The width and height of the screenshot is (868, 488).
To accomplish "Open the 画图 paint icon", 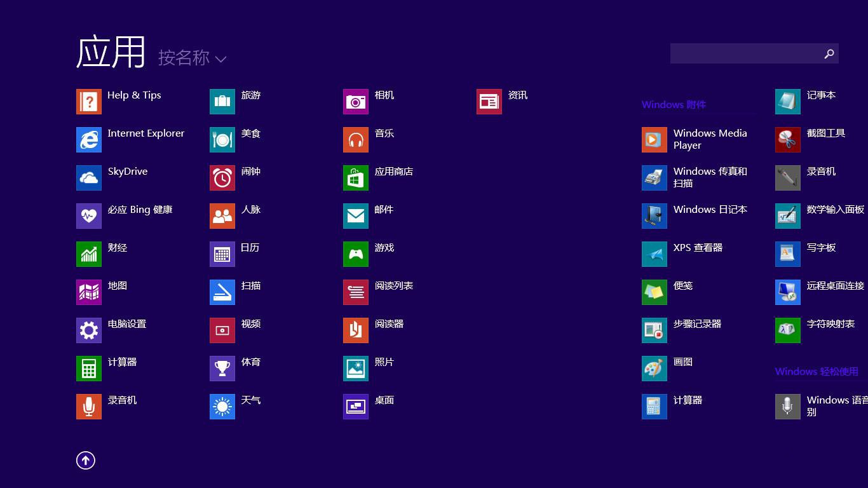I will 654,369.
